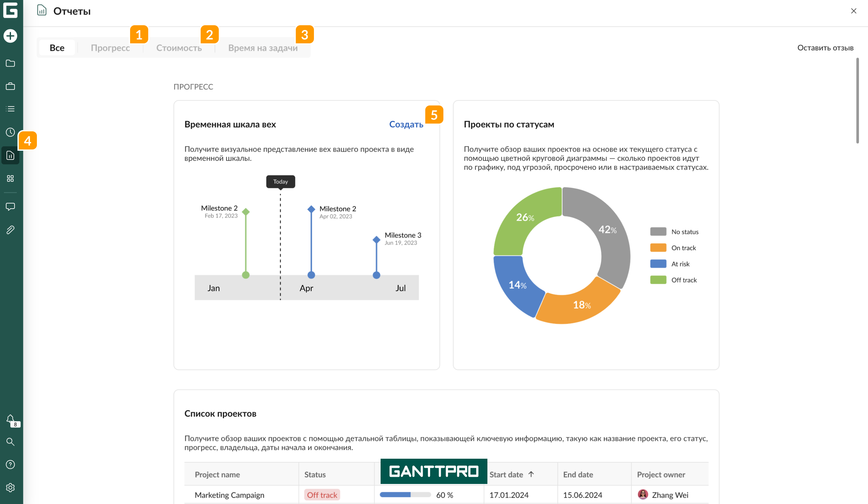
Task: Open the portfolio briefcase icon
Action: (x=10, y=86)
